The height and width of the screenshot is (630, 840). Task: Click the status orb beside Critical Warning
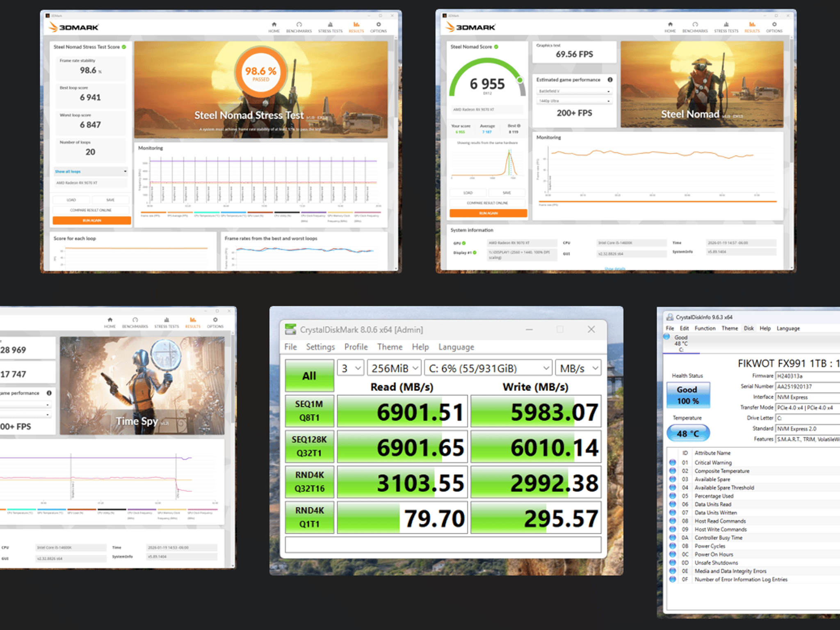click(673, 462)
